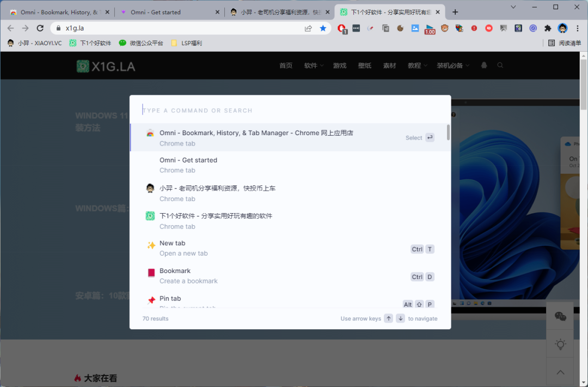Focus the Type a command or search field
The image size is (588, 387).
click(290, 110)
